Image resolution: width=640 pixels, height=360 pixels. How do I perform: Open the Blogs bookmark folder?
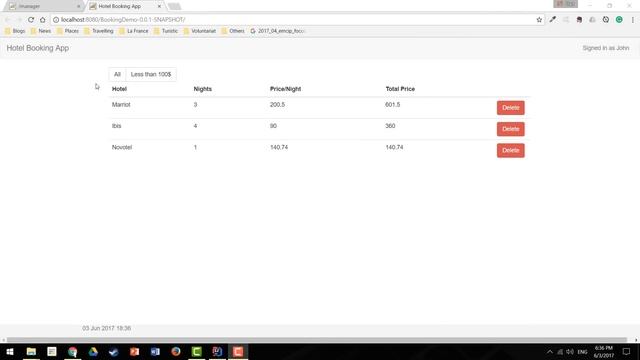15,31
